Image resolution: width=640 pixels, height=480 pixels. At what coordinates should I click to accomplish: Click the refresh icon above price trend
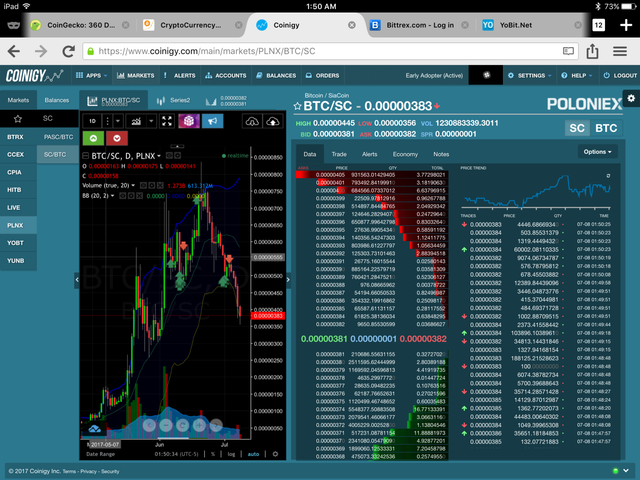click(608, 176)
